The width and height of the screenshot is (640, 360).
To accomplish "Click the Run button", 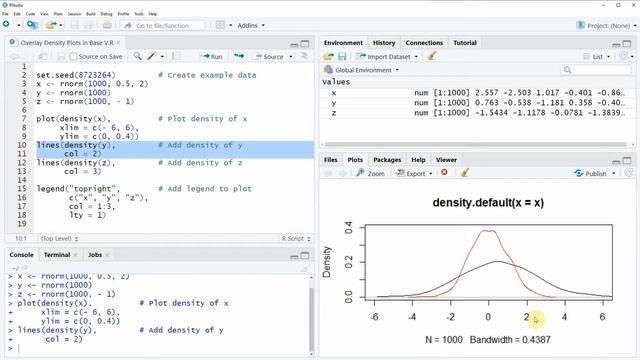I will click(211, 56).
